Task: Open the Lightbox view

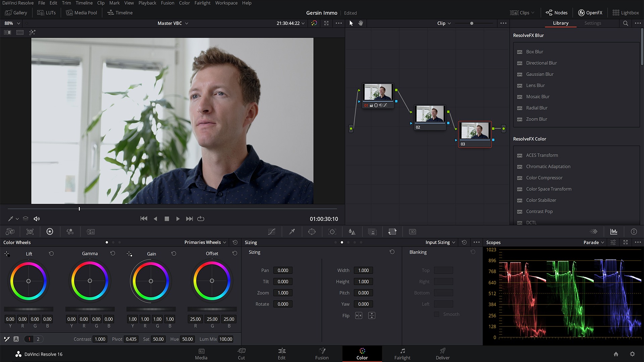Action: pyautogui.click(x=626, y=12)
